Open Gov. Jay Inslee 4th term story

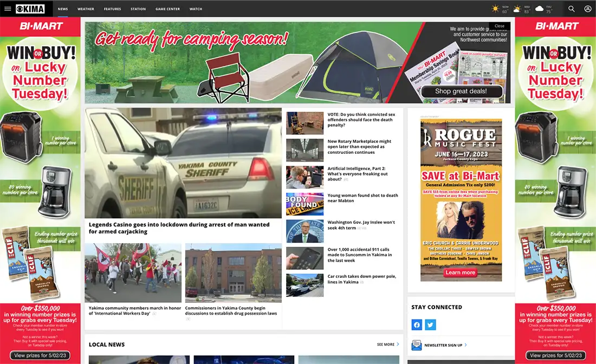pyautogui.click(x=361, y=225)
